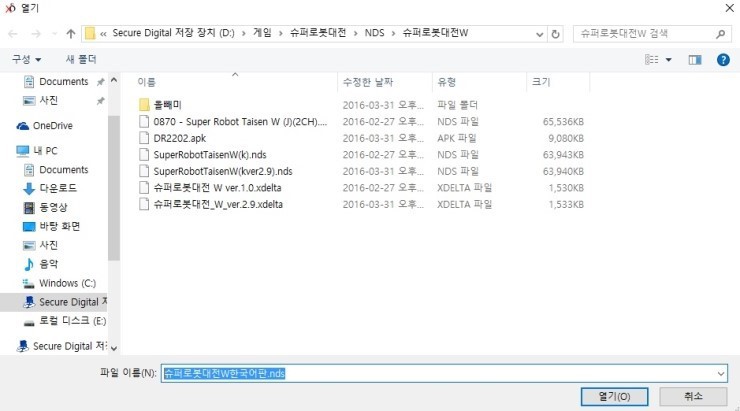Select highlighted Secure Digital drive in sidebar
This screenshot has height=411, width=740.
pos(54,302)
